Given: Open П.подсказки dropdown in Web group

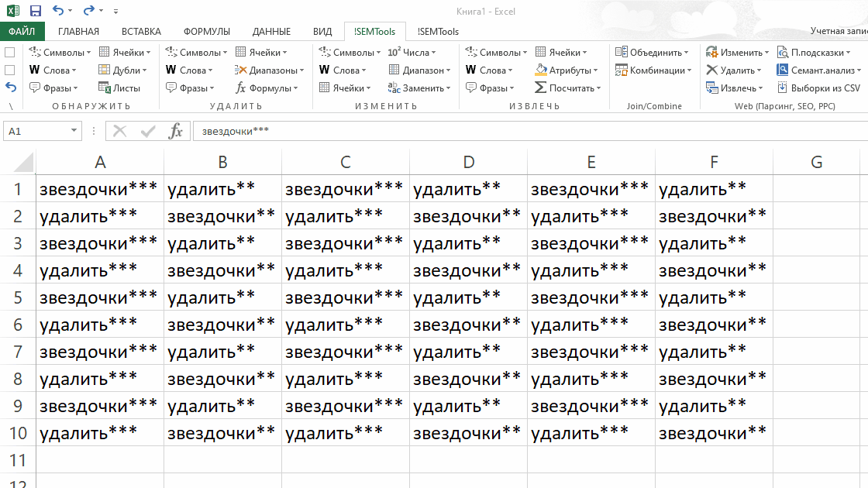Looking at the screenshot, I should pyautogui.click(x=814, y=53).
